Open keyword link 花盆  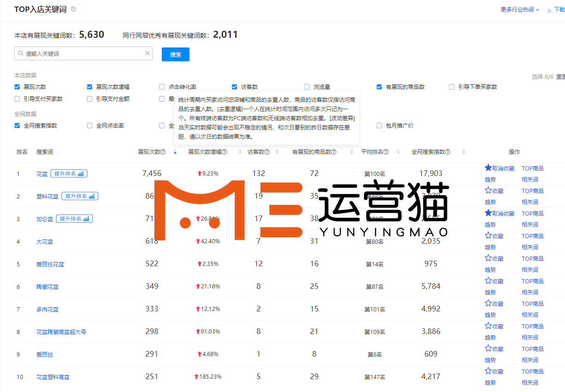42,174
